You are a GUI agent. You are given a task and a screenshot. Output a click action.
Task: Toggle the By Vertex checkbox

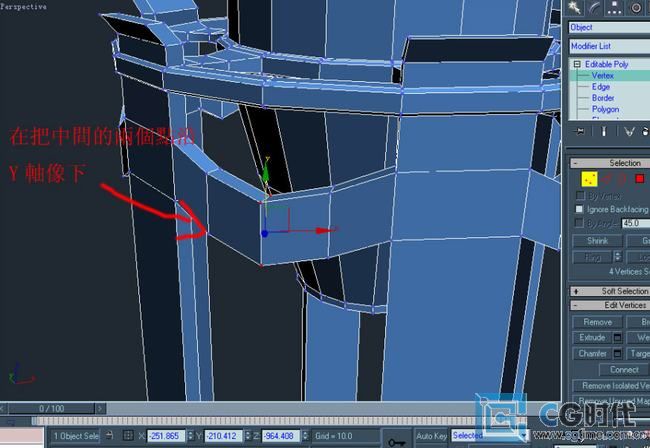(x=580, y=195)
